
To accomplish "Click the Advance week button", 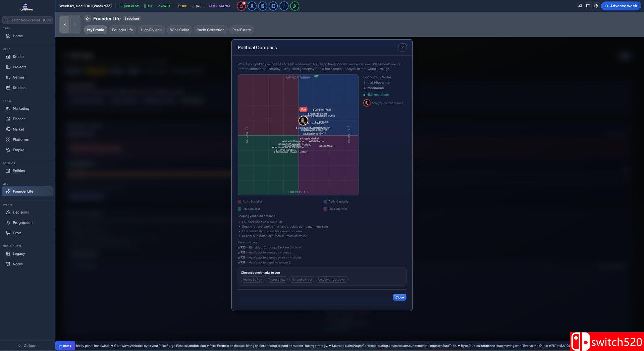I will [621, 6].
